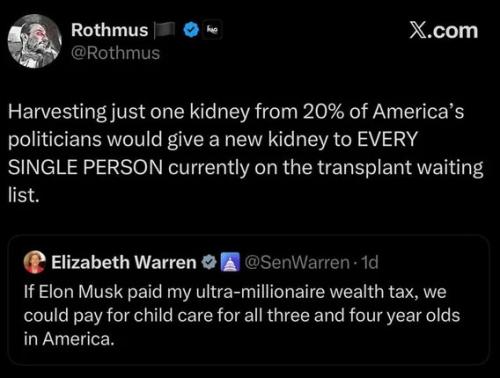Open Elizabeth Warren's small avatar
The image size is (500, 378).
click(34, 262)
